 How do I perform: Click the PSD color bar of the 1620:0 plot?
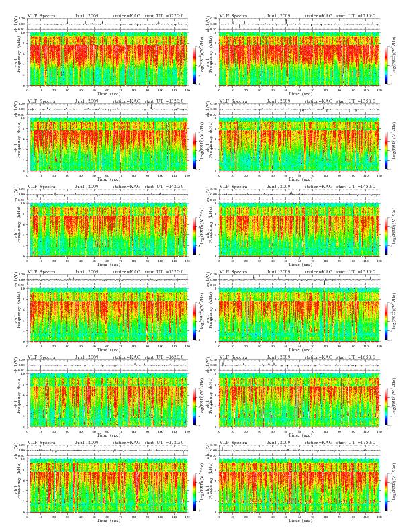(194, 406)
